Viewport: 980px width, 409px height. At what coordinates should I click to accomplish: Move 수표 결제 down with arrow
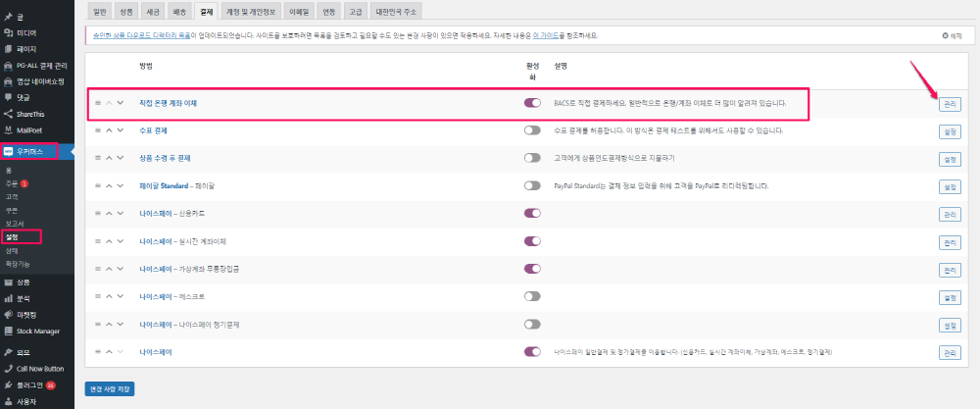pyautogui.click(x=121, y=130)
